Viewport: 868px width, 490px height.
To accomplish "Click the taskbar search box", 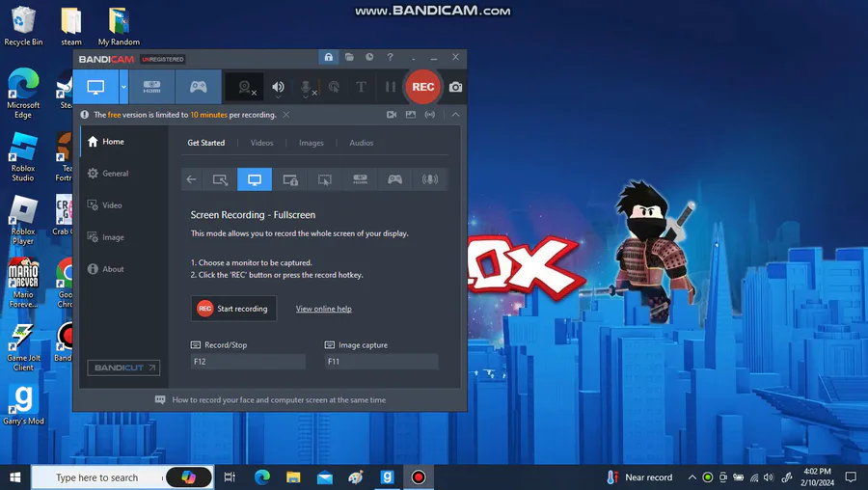I will point(122,477).
